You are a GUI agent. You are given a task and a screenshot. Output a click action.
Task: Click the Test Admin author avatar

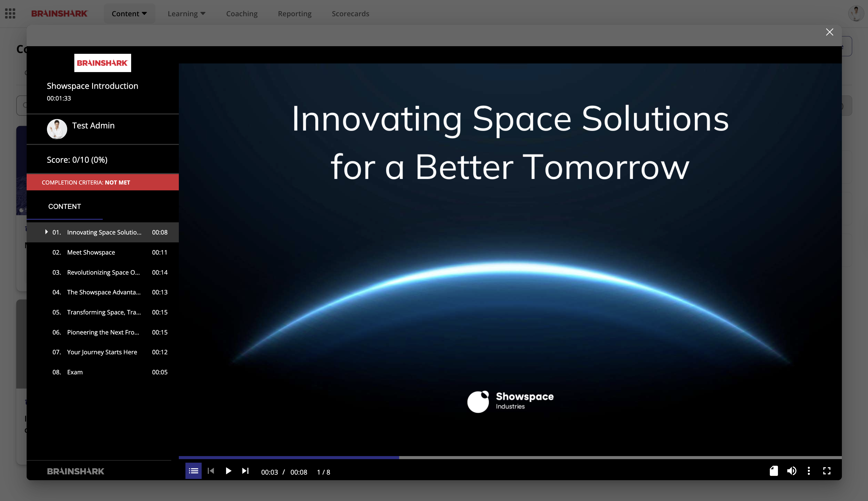tap(57, 129)
